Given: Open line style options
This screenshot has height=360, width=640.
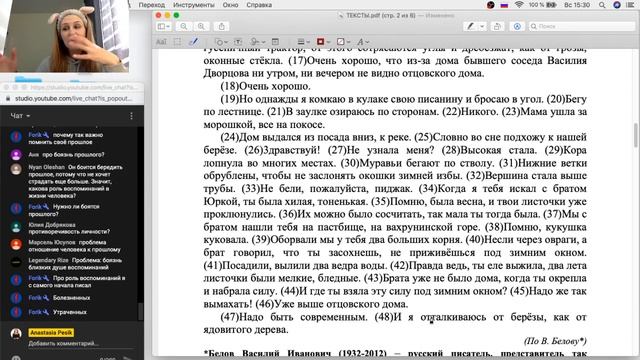Looking at the screenshot, I should coord(303,42).
